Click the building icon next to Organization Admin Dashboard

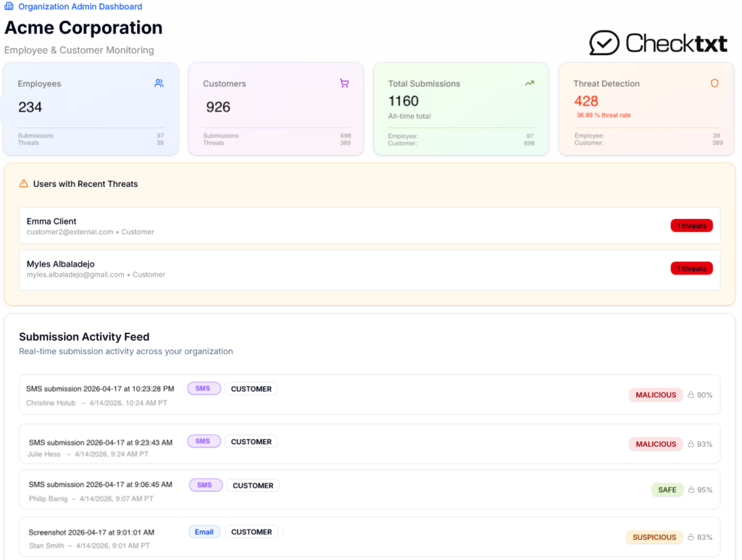coord(9,7)
